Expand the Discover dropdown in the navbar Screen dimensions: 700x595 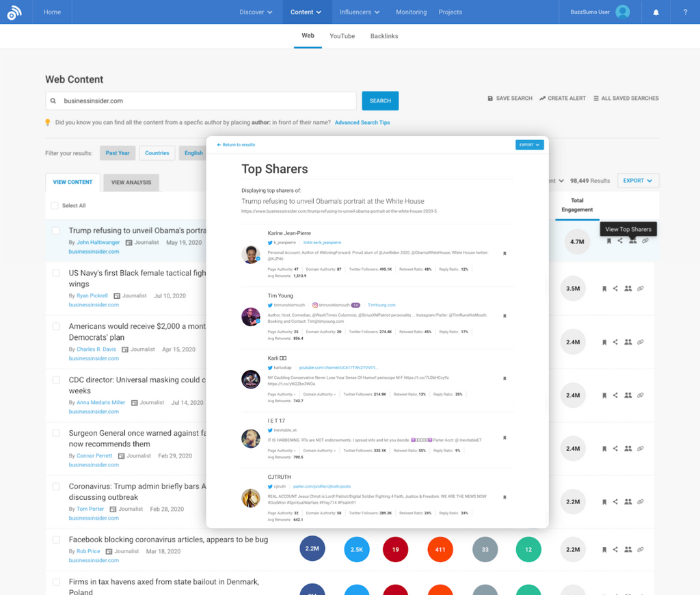click(x=256, y=12)
